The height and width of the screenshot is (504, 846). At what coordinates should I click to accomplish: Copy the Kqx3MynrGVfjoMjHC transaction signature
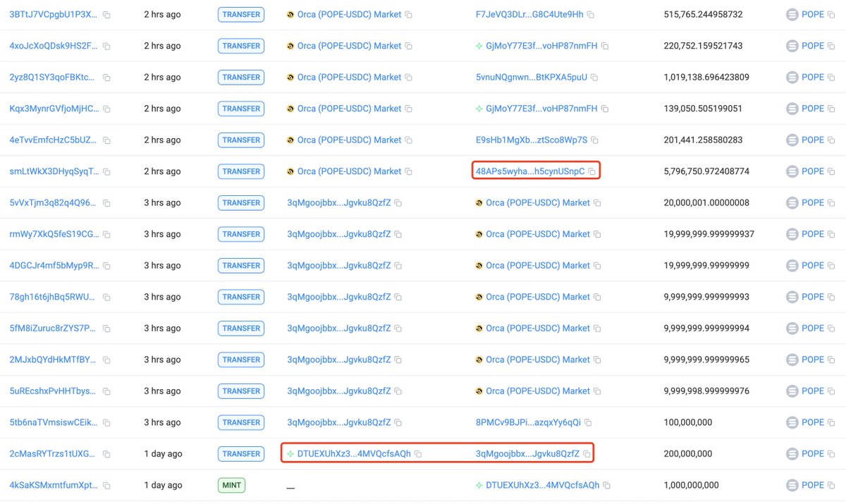(x=106, y=109)
